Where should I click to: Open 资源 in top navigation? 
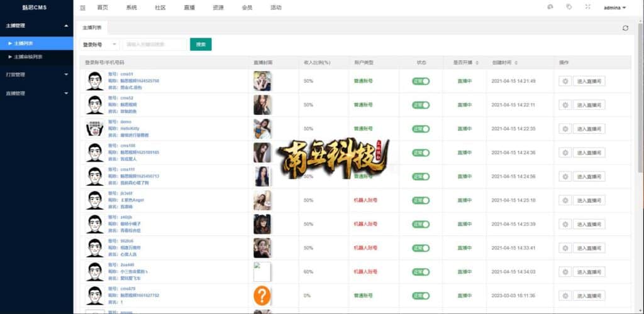pyautogui.click(x=218, y=8)
